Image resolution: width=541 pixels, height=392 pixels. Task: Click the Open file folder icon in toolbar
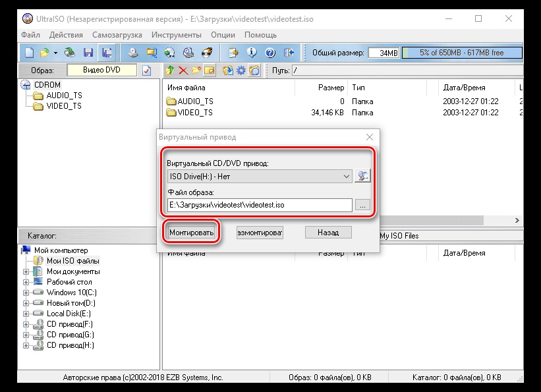tap(44, 53)
